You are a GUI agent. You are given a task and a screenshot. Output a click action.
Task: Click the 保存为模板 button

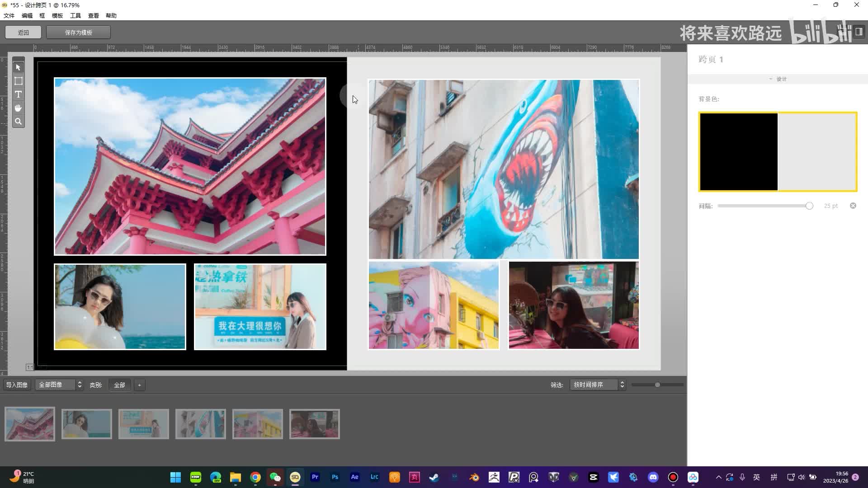click(78, 33)
